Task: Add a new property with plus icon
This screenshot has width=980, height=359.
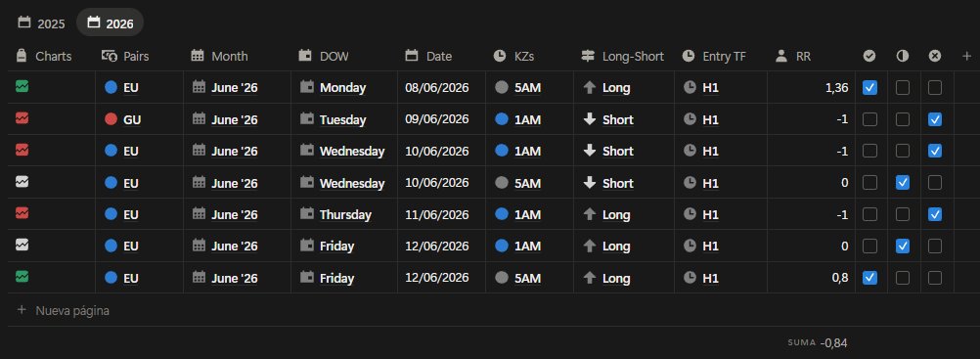Action: [x=966, y=56]
